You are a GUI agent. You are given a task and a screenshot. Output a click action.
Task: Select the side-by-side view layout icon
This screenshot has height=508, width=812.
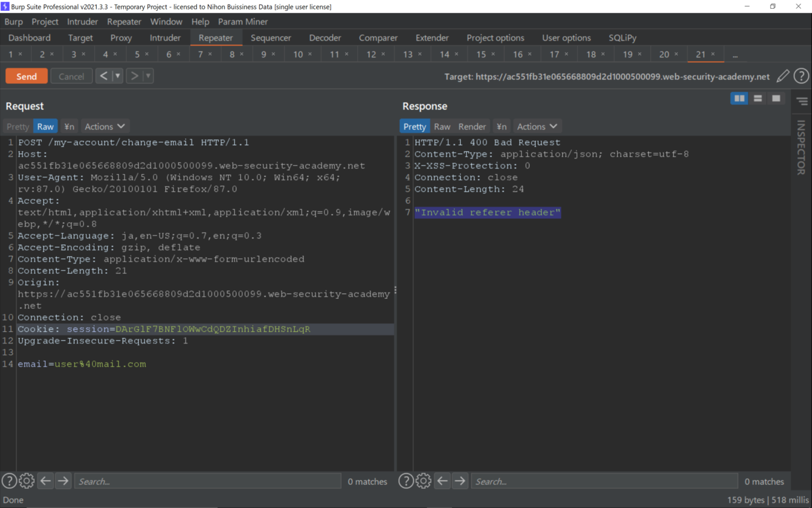pyautogui.click(x=739, y=98)
